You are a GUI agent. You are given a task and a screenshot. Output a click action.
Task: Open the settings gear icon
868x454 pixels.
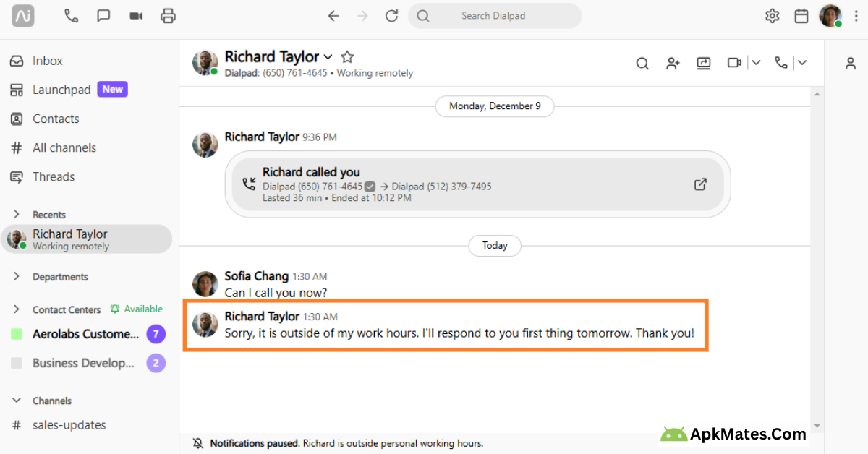pyautogui.click(x=771, y=15)
